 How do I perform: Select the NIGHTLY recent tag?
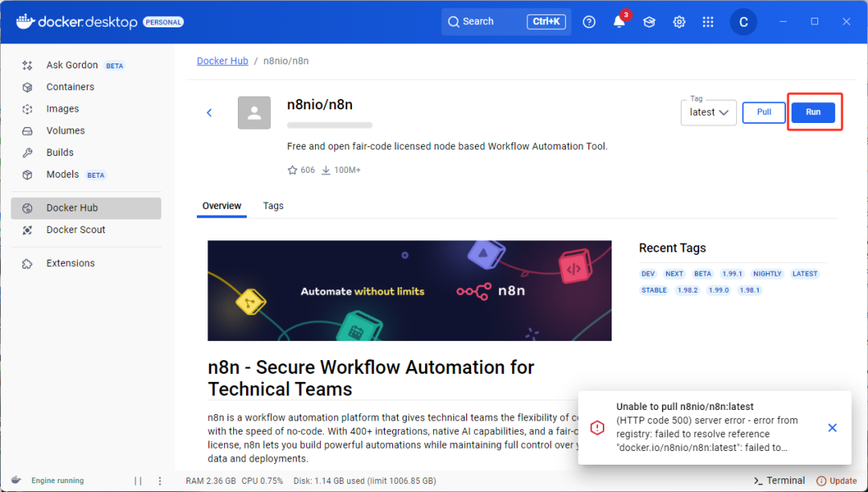point(768,274)
